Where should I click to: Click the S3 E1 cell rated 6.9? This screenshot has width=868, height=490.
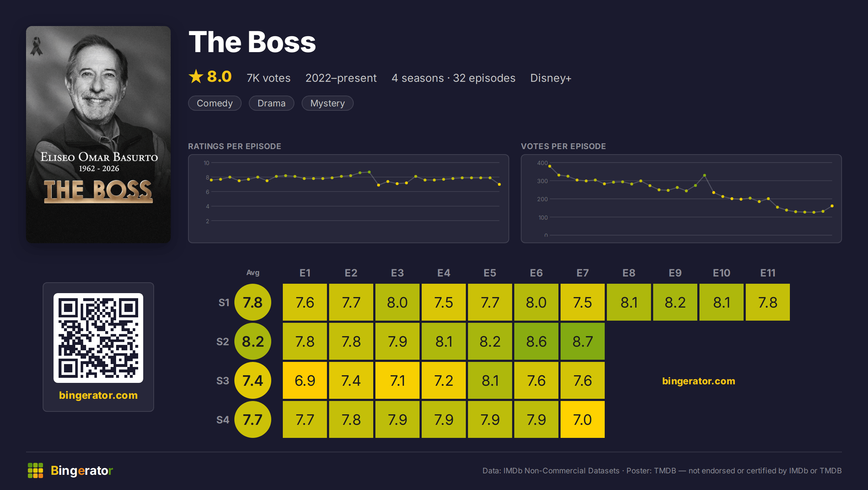(305, 380)
